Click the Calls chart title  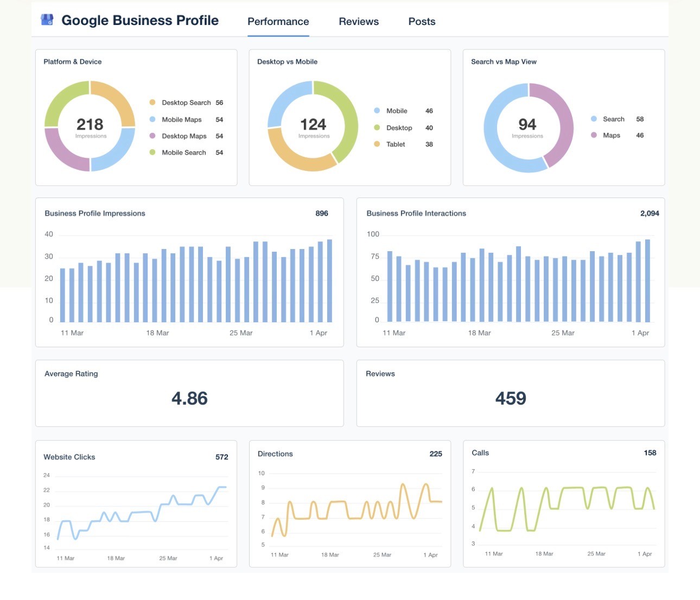click(x=480, y=453)
